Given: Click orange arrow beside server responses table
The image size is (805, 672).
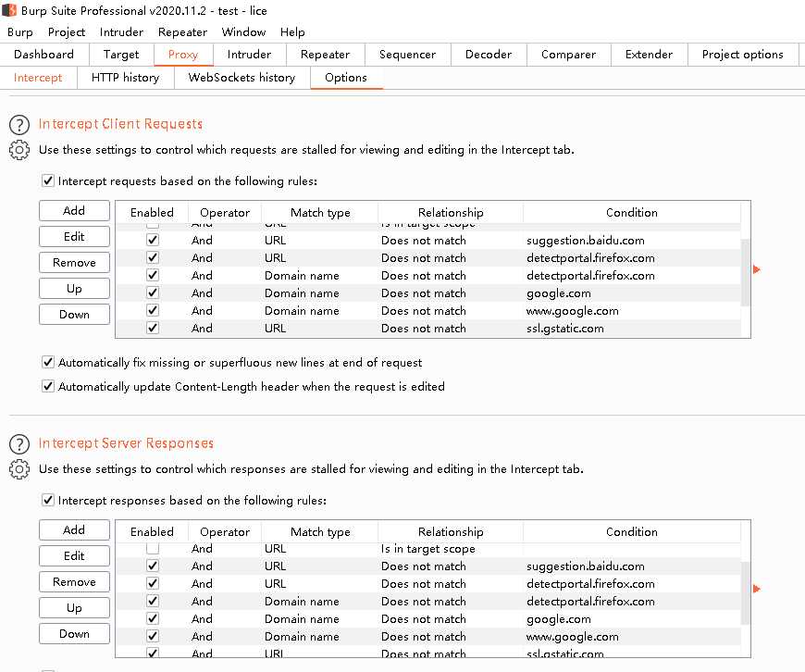Looking at the screenshot, I should coord(756,589).
